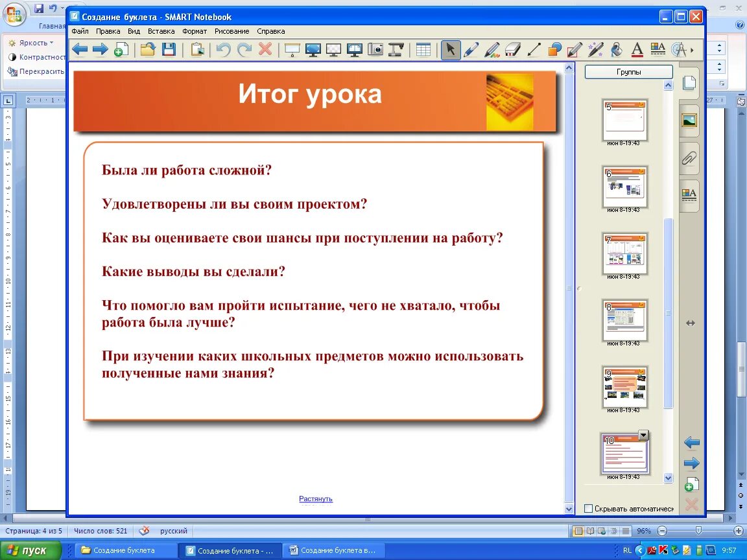The image size is (747, 560).
Task: Select page 7 thumbnail
Action: [624, 253]
